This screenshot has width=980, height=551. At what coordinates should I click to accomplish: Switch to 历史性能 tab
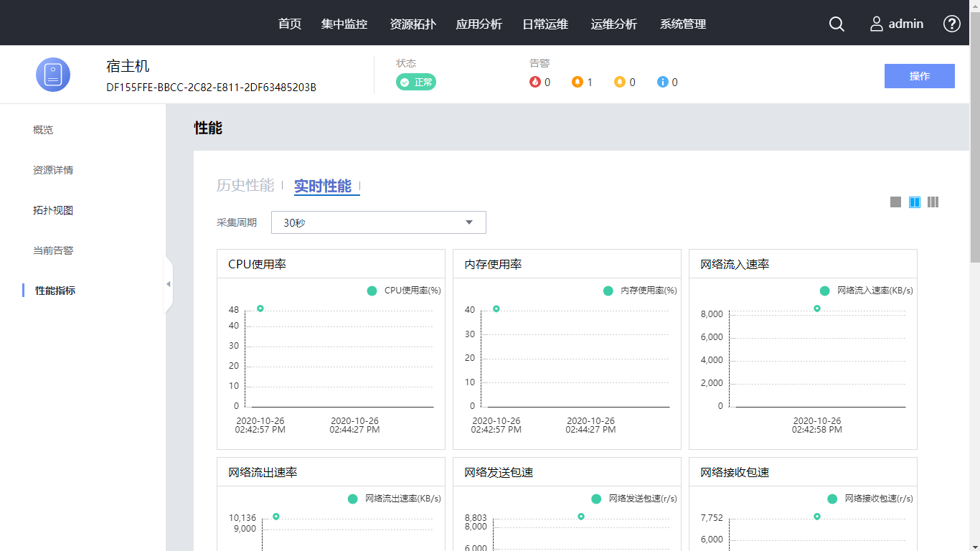[245, 186]
